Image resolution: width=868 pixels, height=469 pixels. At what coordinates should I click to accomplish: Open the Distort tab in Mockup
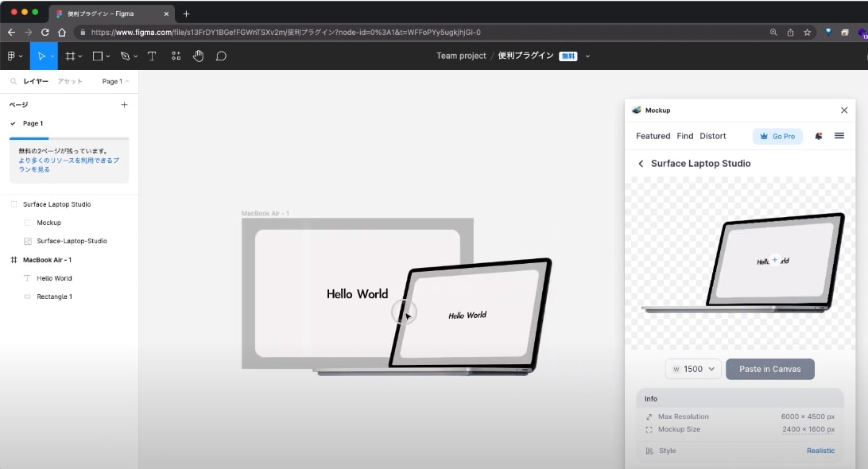tap(712, 136)
